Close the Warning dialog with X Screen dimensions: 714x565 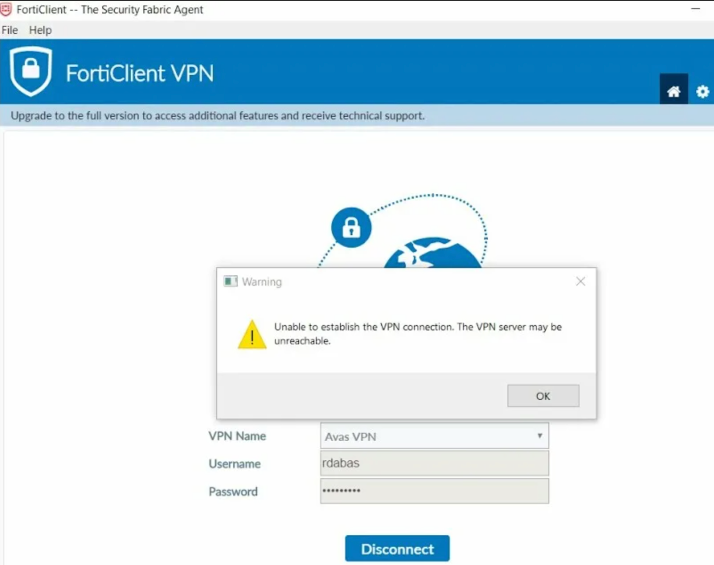coord(580,281)
